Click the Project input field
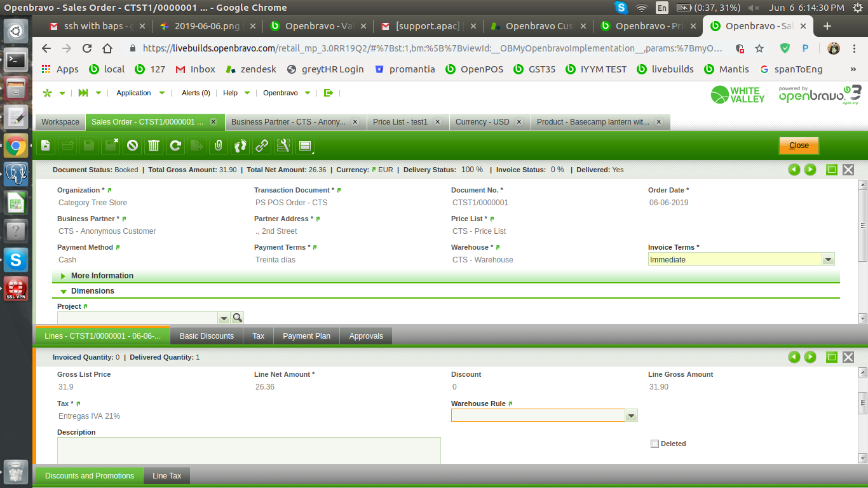 click(x=137, y=318)
